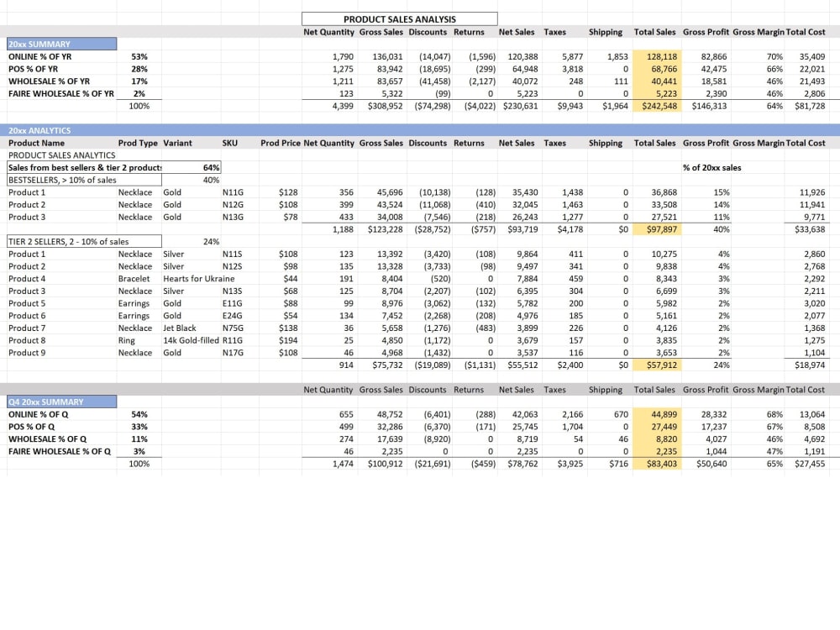
Task: Click the 'SKU' column header
Action: (230, 143)
